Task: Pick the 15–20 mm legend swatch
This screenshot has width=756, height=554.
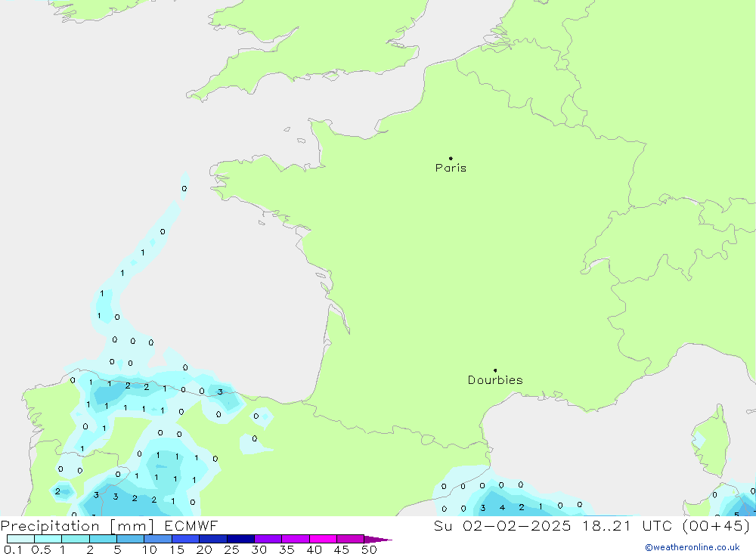Action: pos(186,539)
